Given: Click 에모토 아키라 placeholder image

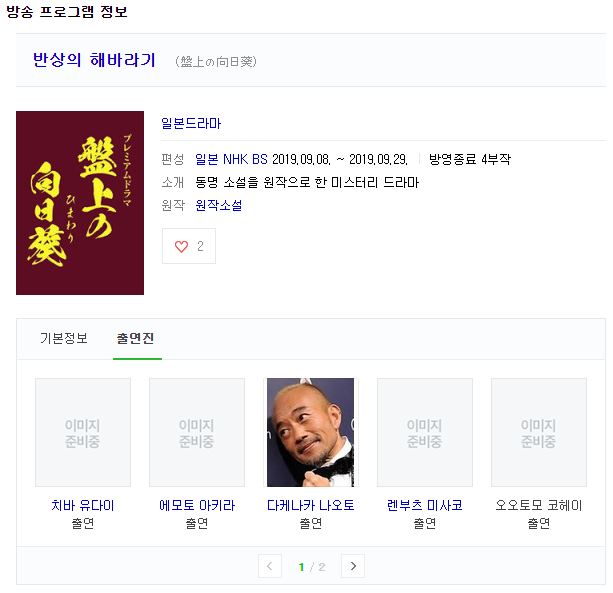Looking at the screenshot, I should (197, 432).
